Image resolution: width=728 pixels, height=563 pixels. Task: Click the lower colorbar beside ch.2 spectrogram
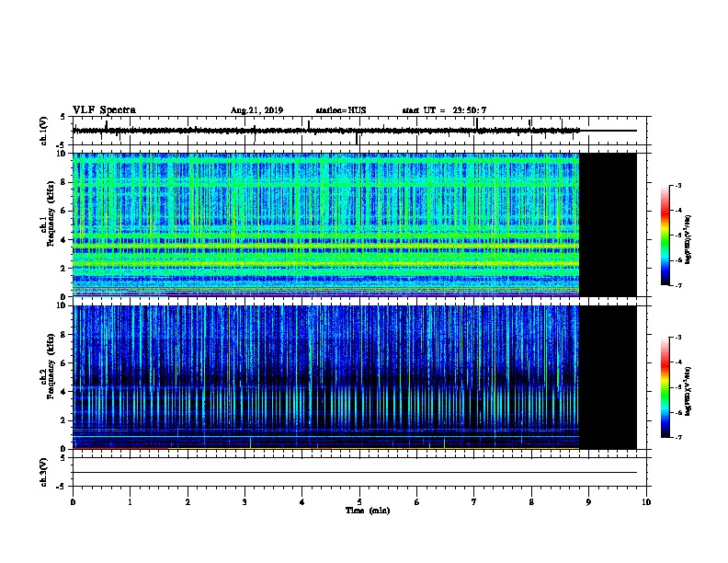(665, 387)
